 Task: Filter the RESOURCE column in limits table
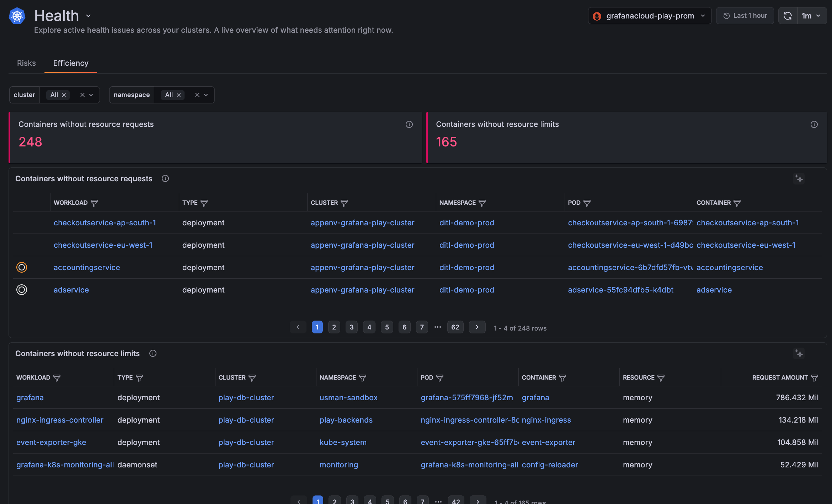[x=661, y=378]
